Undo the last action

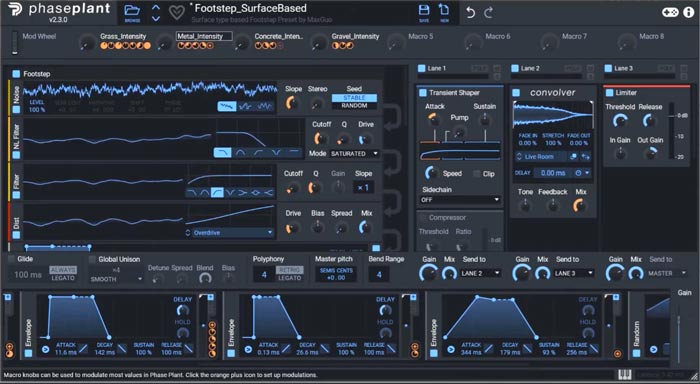point(470,13)
